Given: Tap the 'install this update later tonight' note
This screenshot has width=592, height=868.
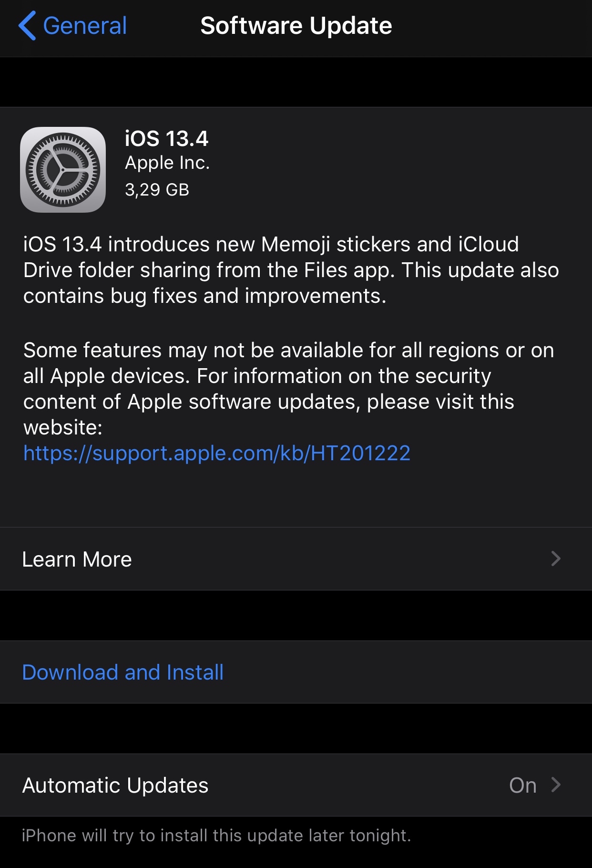Looking at the screenshot, I should (216, 836).
